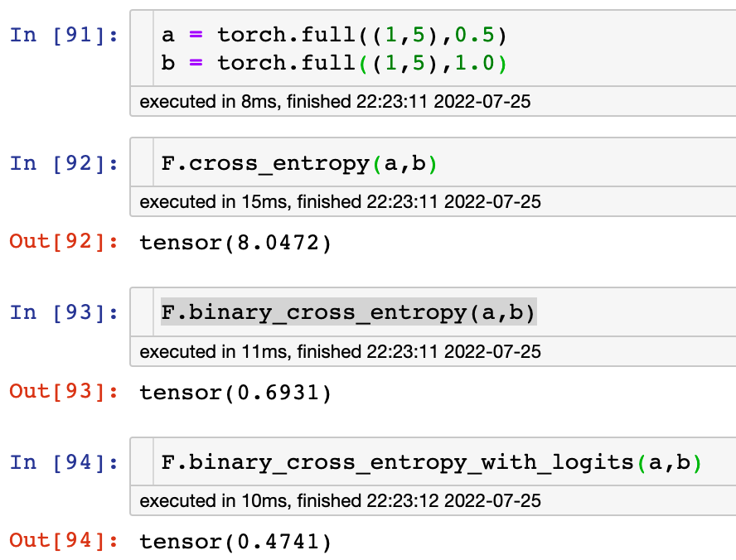Click the highlighted F.binary_cross_entropy(a,b) code

pyautogui.click(x=348, y=312)
